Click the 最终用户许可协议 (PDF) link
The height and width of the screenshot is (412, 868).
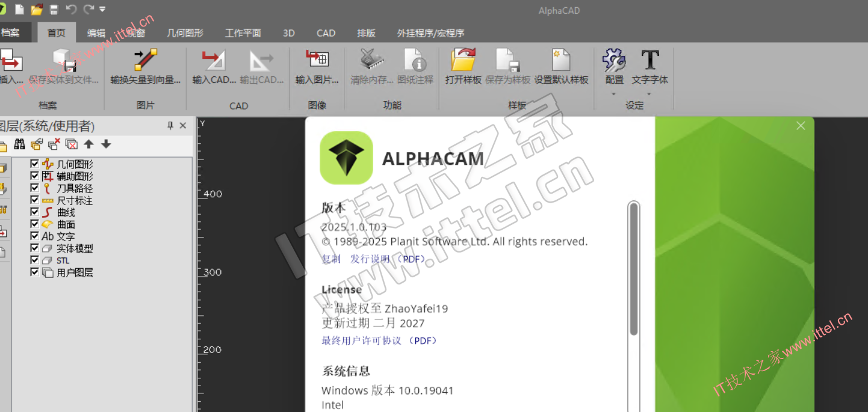pos(379,340)
